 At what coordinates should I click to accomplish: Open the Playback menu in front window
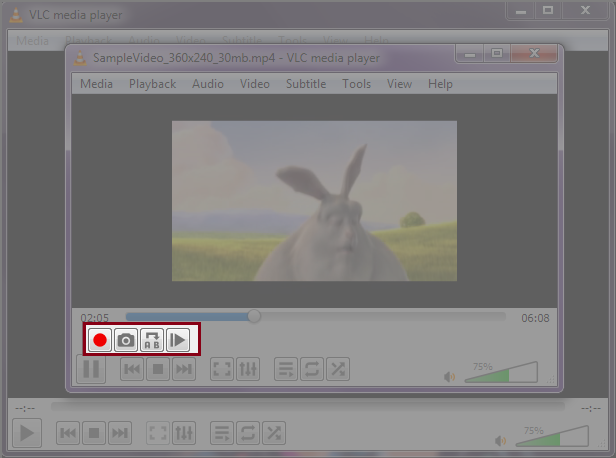click(152, 84)
